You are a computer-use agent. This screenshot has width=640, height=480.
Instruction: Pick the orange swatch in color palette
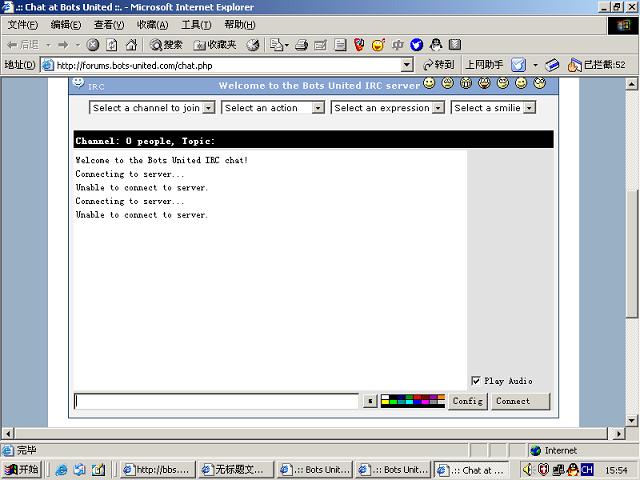[x=441, y=397]
